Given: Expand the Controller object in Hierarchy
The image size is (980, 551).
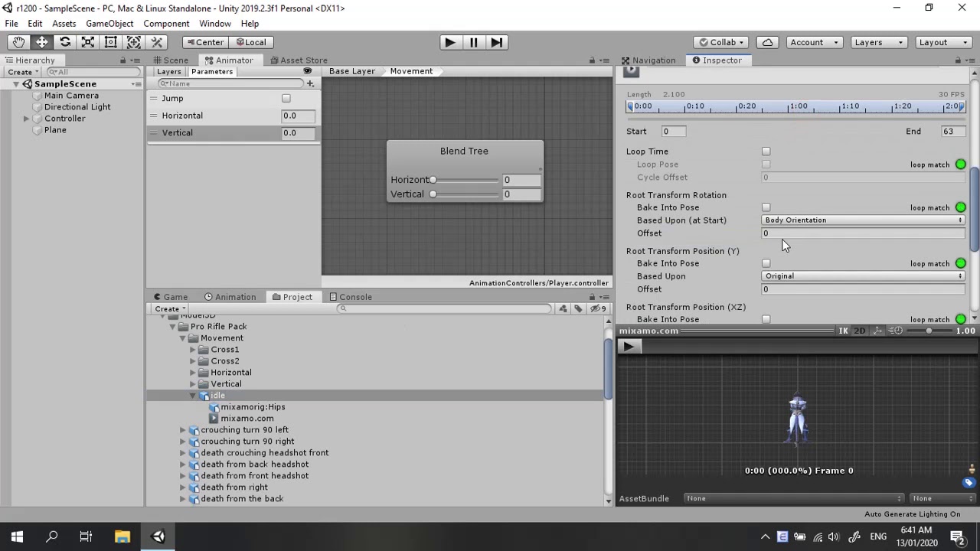Looking at the screenshot, I should coord(26,119).
